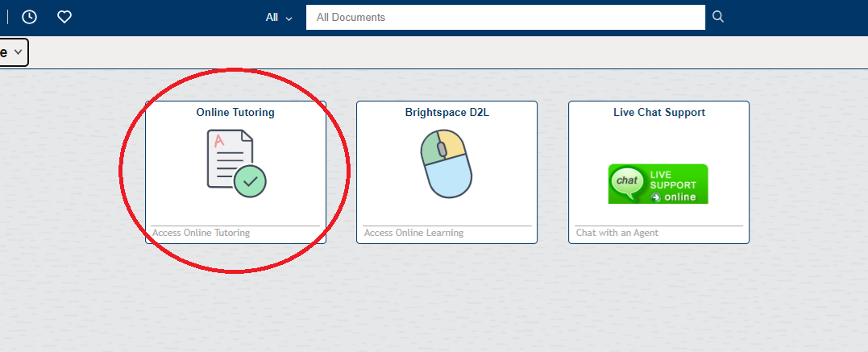Click the Online Tutoring document icon
The height and width of the screenshot is (352, 868).
236,164
